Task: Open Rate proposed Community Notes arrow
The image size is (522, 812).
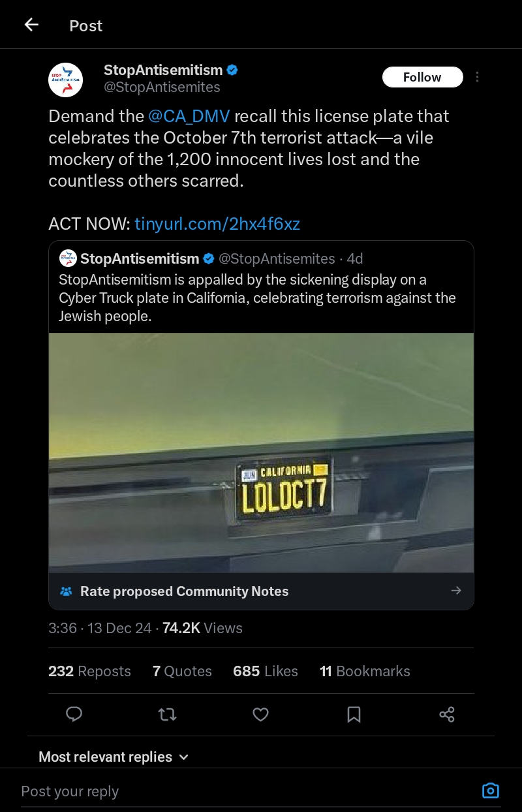Action: click(x=456, y=591)
